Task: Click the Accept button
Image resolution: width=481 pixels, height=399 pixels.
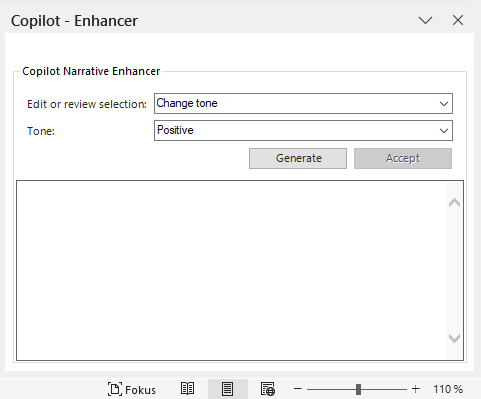Action: [x=403, y=158]
